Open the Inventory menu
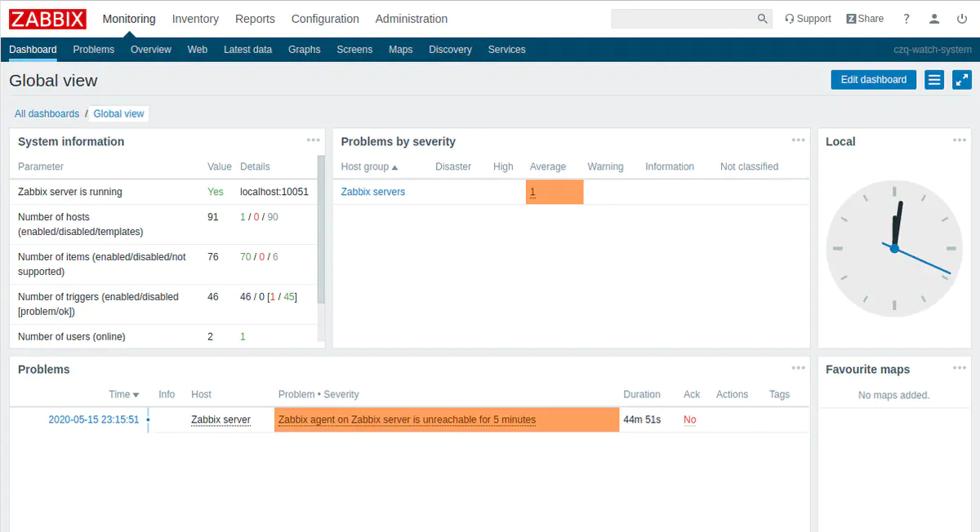The image size is (980, 532). click(x=195, y=19)
